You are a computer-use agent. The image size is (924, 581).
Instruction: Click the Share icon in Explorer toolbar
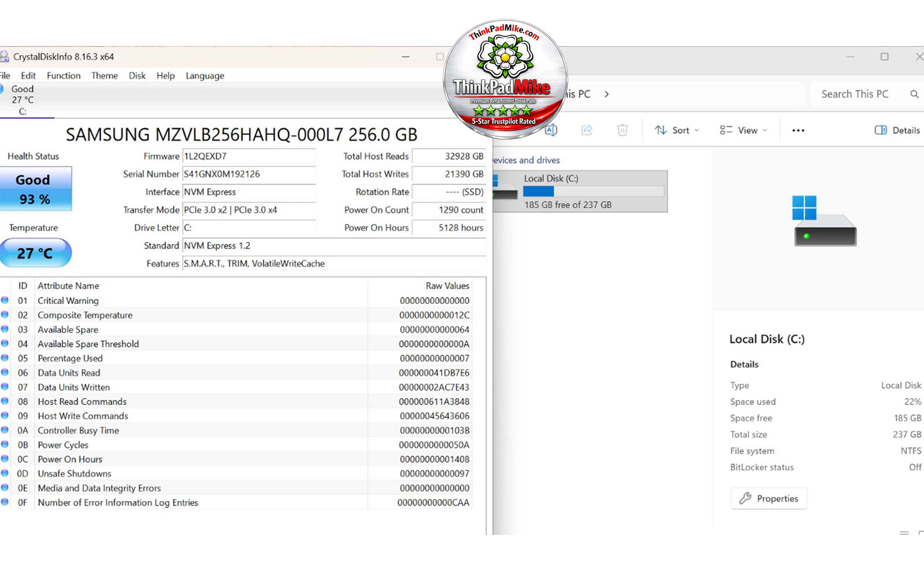coord(586,130)
